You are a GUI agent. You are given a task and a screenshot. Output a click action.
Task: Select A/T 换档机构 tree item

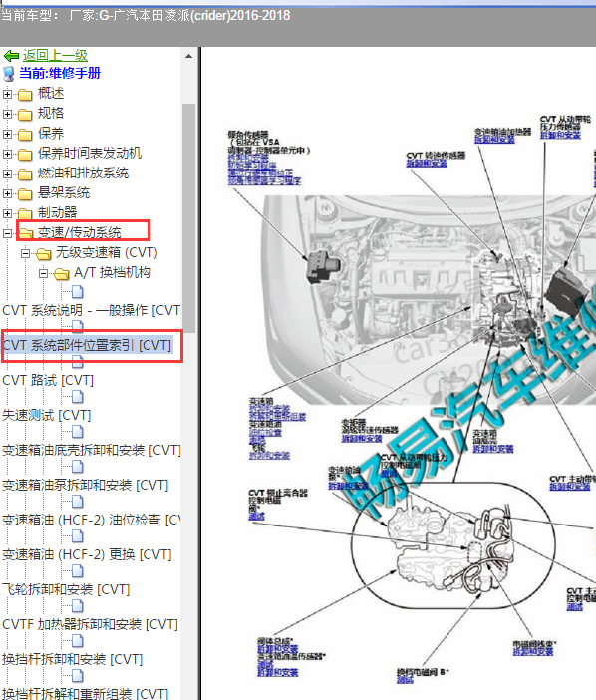(x=113, y=273)
